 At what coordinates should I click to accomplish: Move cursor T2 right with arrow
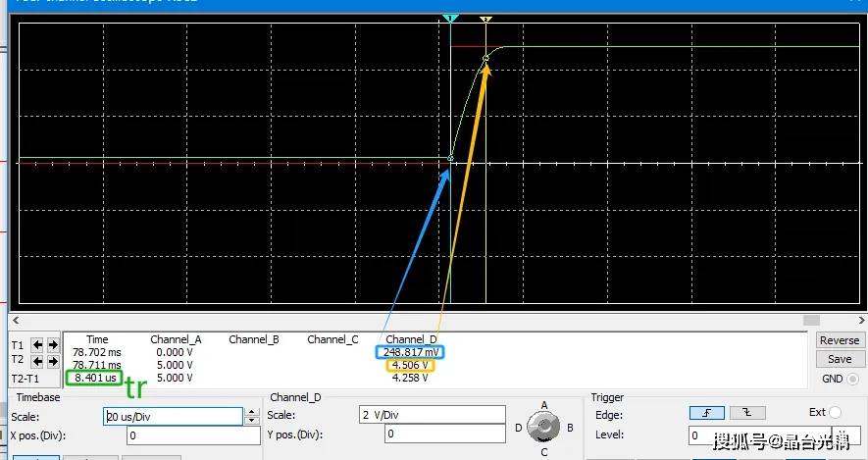52,361
